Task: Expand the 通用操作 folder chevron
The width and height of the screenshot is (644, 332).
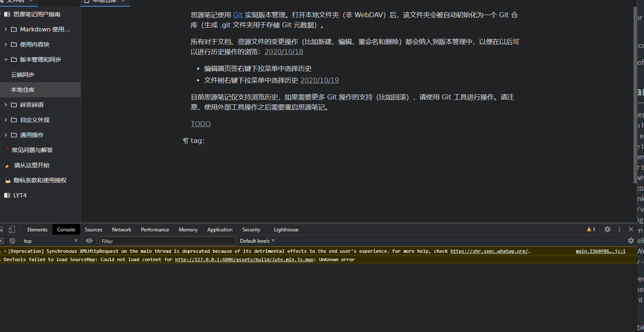Action: click(x=6, y=135)
